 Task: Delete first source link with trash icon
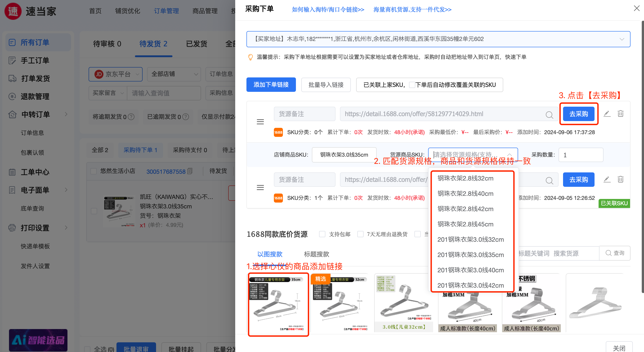[620, 114]
